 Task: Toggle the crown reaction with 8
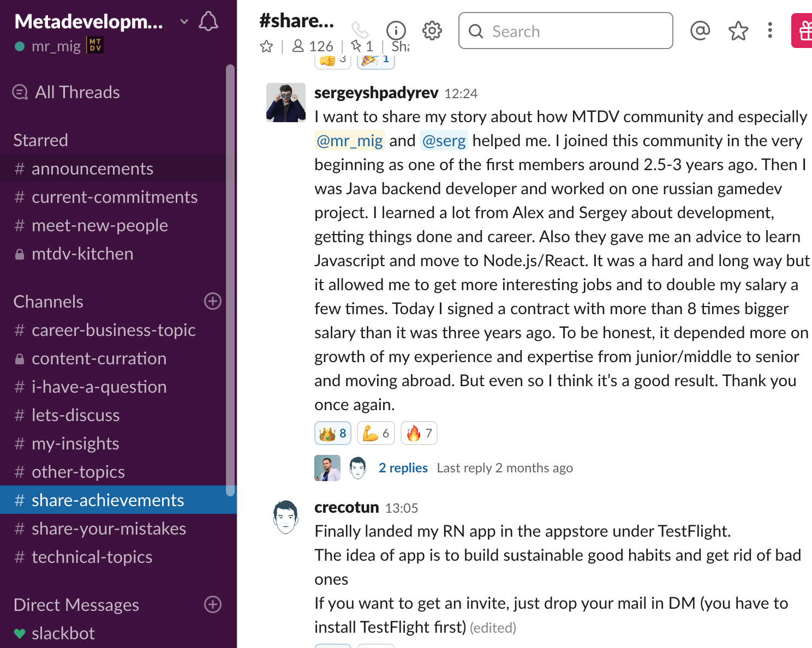333,434
